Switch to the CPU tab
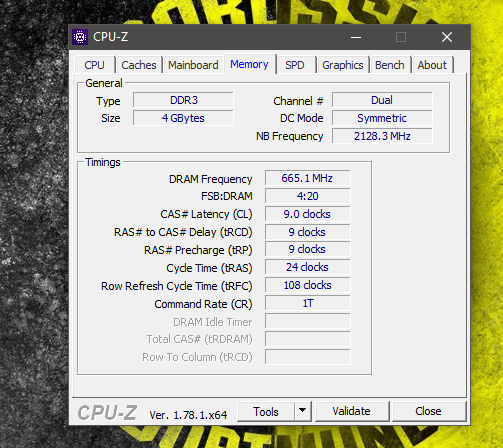The width and height of the screenshot is (503, 448). coord(95,65)
